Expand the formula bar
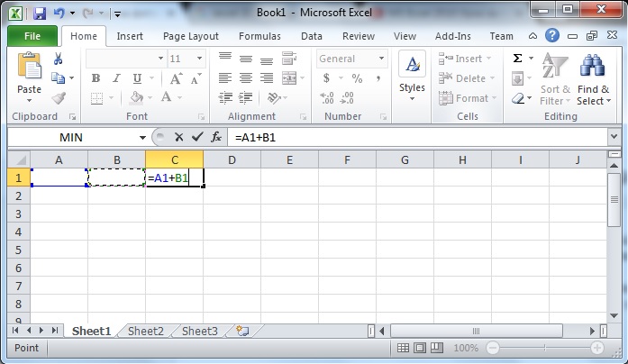The image size is (628, 364). pyautogui.click(x=614, y=137)
